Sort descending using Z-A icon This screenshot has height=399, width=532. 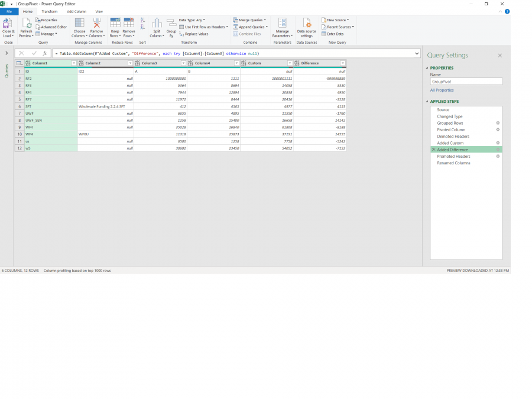142,27
